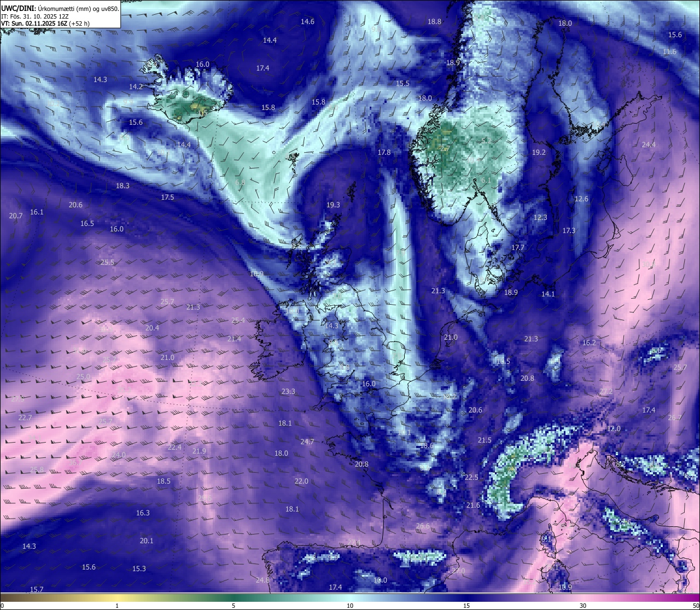Click the 17.7 value near Denmark

click(517, 248)
